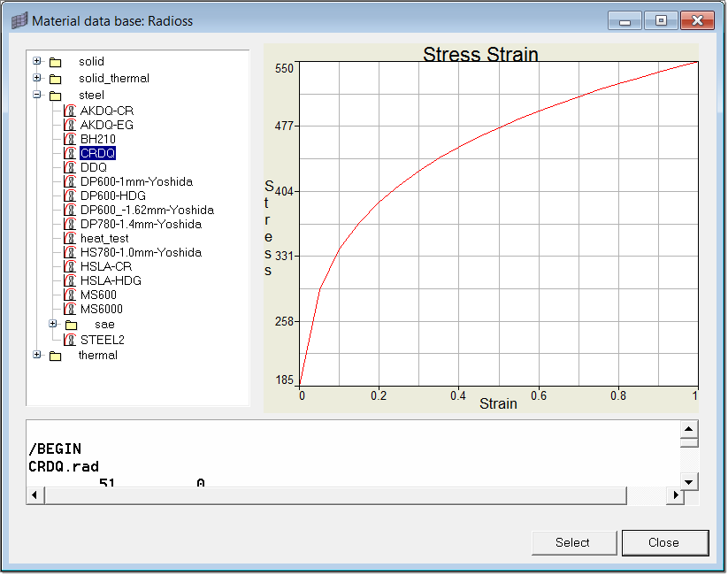Click the HSLA-CR material icon
Viewport: 728px width, 575px height.
(x=70, y=266)
